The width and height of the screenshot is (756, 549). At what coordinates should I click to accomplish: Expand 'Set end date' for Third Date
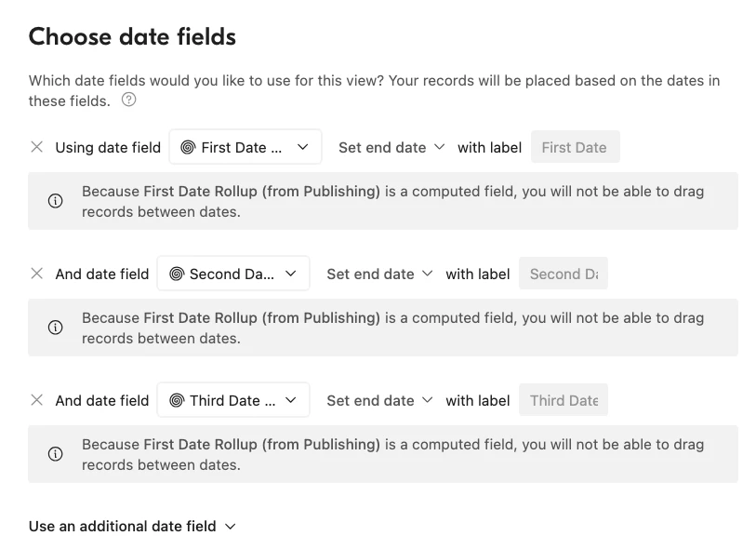379,400
